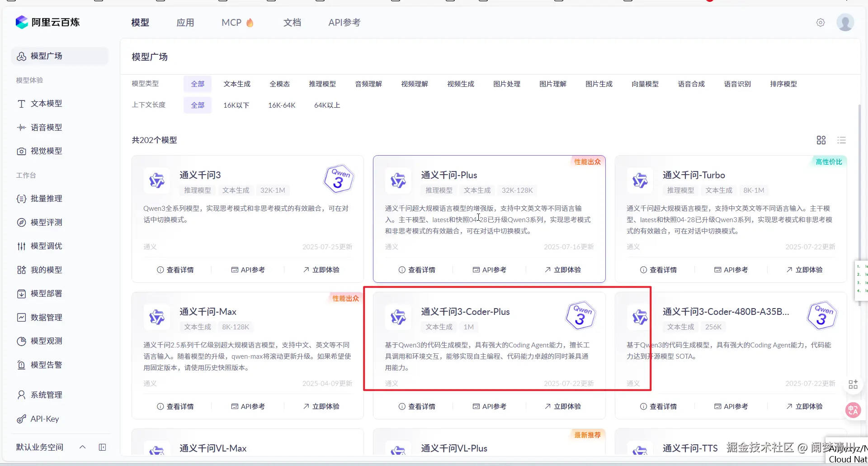Open 模型广场 in the sidebar

pyautogui.click(x=60, y=56)
